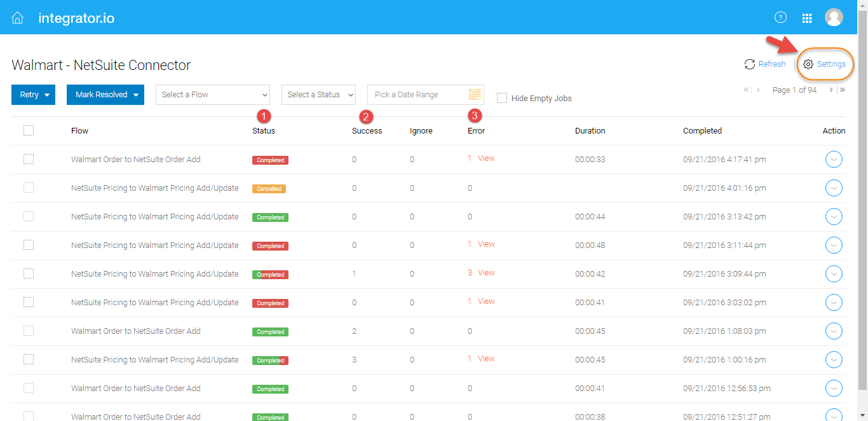Click the Status column header

pyautogui.click(x=264, y=131)
